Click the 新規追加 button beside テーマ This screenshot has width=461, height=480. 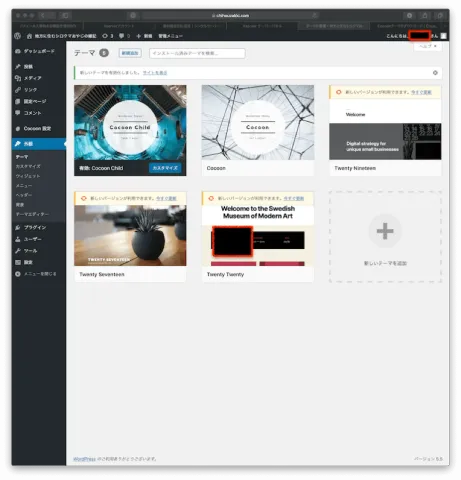click(x=130, y=53)
